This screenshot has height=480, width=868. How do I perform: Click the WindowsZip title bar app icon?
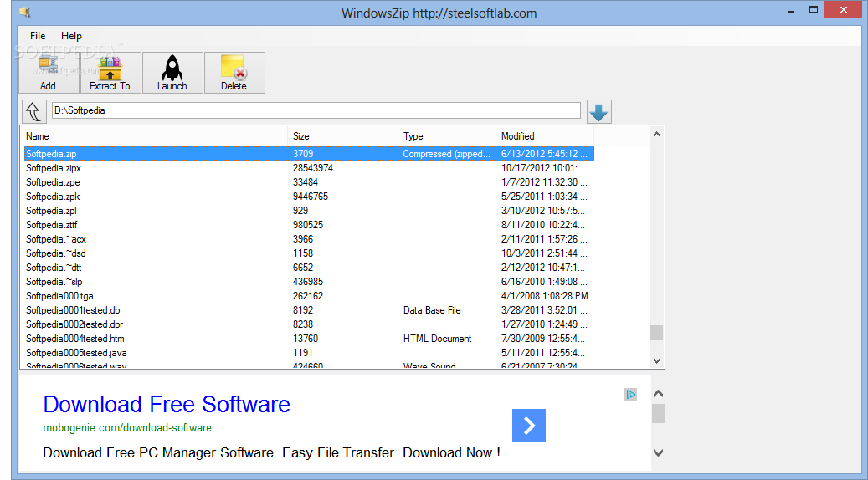(x=25, y=13)
